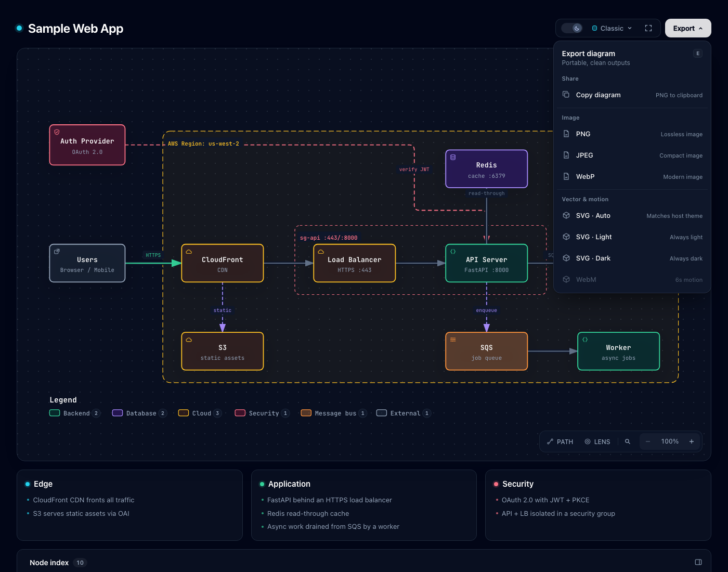The height and width of the screenshot is (572, 728).
Task: Click the SVG Auto cube icon
Action: (566, 216)
